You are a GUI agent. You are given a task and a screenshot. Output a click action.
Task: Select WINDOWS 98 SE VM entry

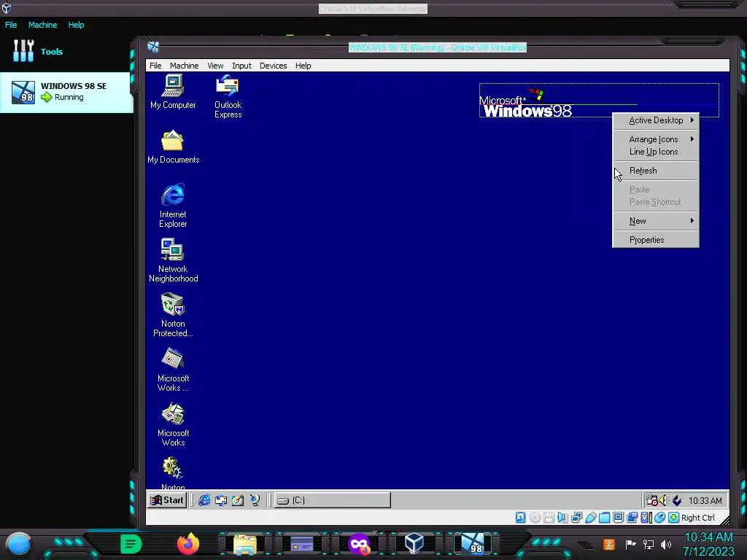pyautogui.click(x=66, y=93)
